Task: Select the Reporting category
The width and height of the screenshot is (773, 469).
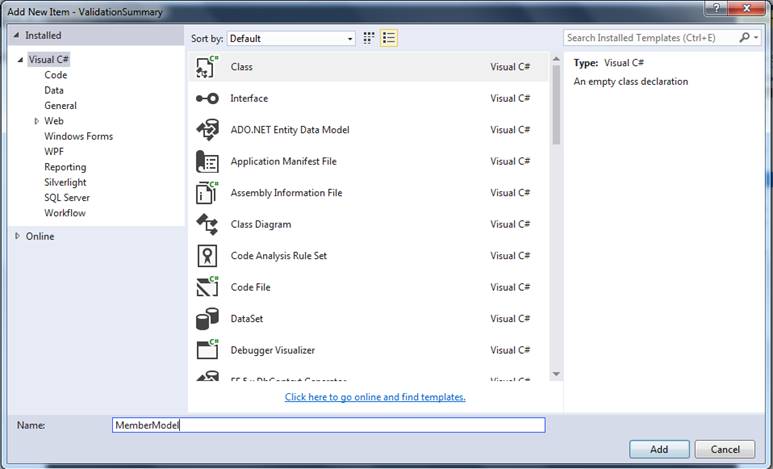Action: tap(65, 167)
